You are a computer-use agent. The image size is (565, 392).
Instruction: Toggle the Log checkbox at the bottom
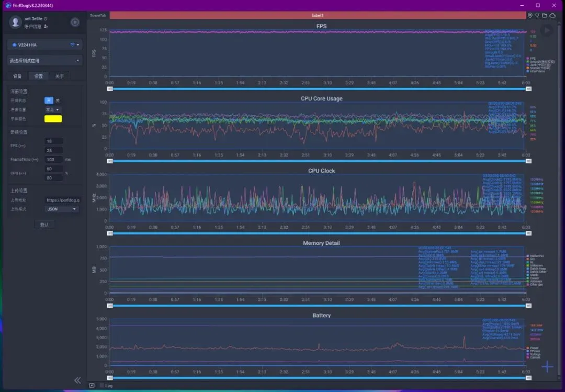[x=102, y=386]
